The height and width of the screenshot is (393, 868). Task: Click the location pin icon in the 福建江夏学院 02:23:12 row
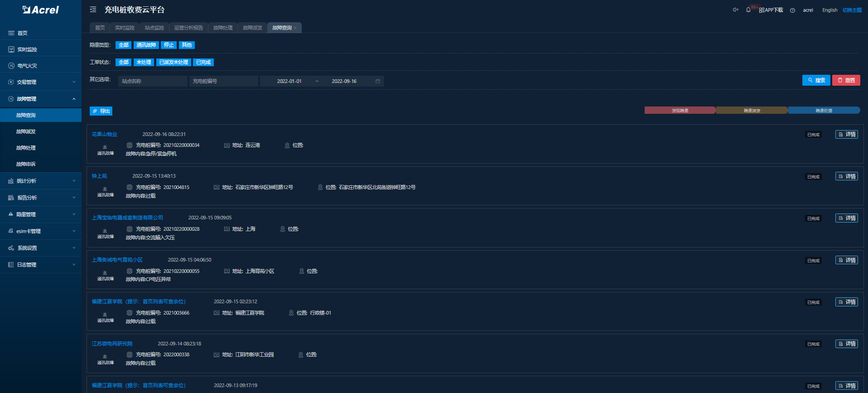[x=291, y=313]
